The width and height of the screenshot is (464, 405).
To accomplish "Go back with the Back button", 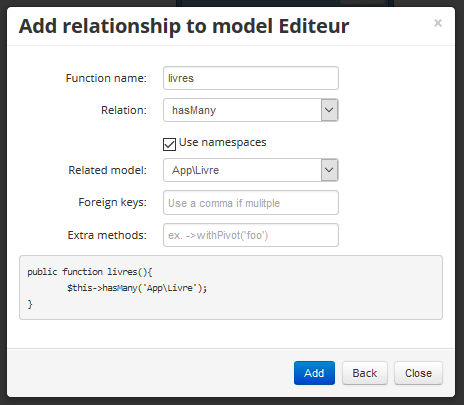I will [365, 373].
